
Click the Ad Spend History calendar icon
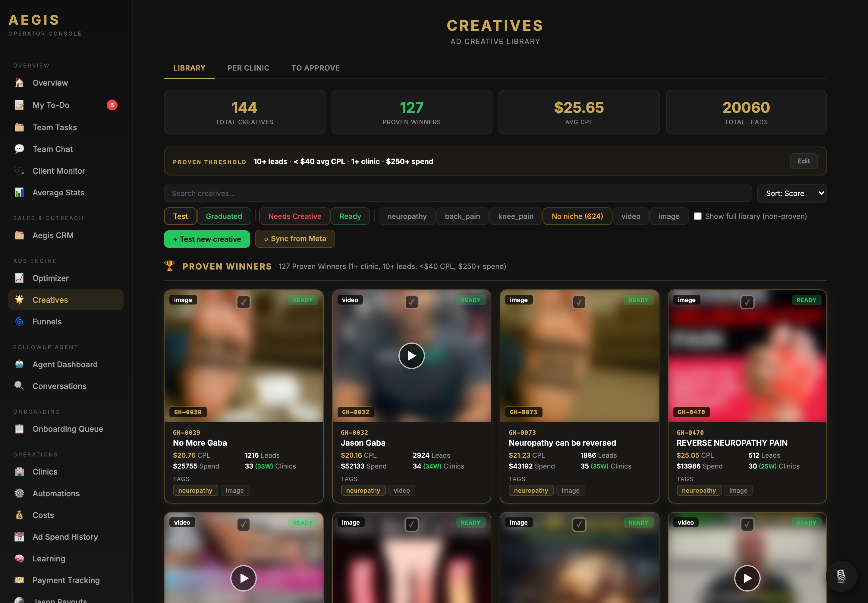click(x=19, y=536)
